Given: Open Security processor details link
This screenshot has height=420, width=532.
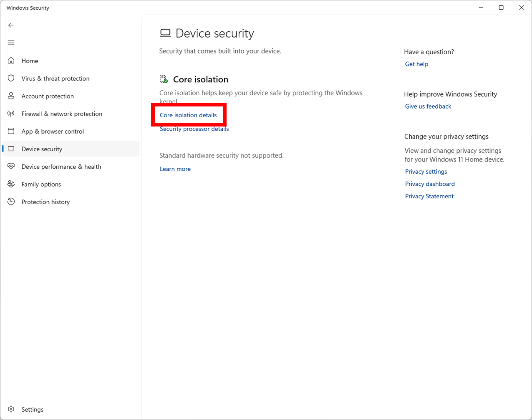Looking at the screenshot, I should pos(194,129).
